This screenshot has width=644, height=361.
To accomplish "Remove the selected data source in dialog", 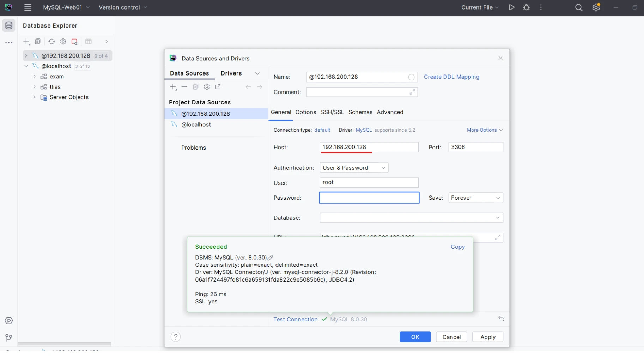I will [x=184, y=87].
